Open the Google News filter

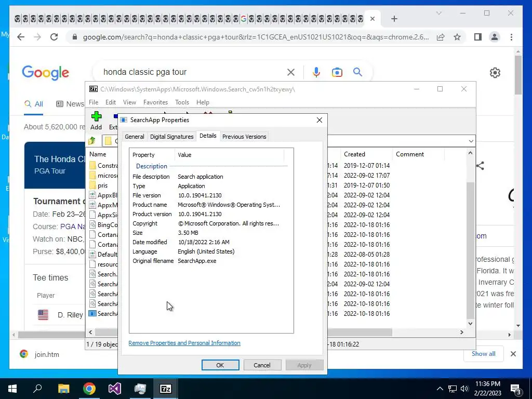click(x=70, y=104)
